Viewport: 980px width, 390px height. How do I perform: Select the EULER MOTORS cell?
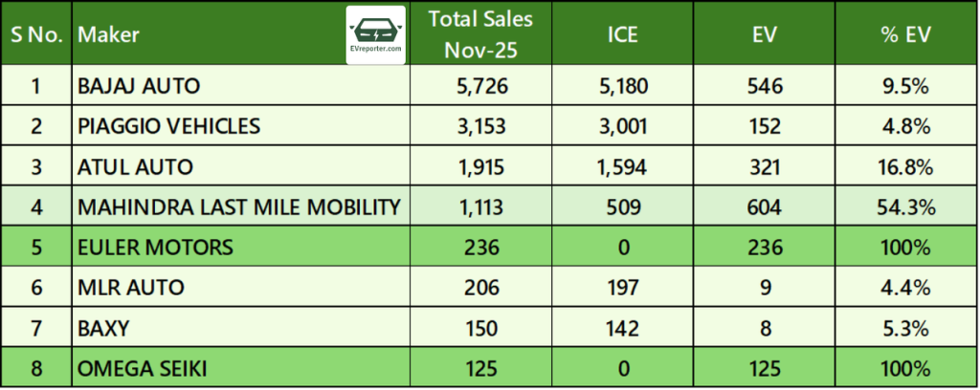pos(155,248)
